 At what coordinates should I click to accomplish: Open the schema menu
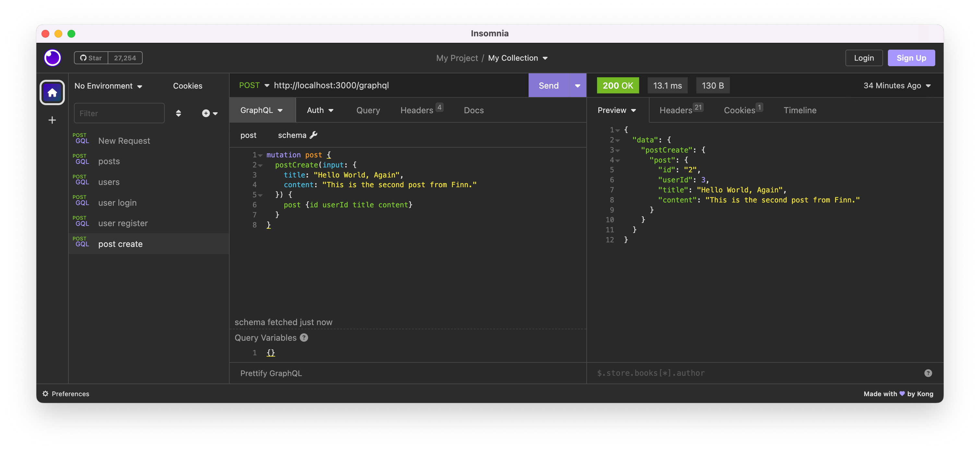297,135
